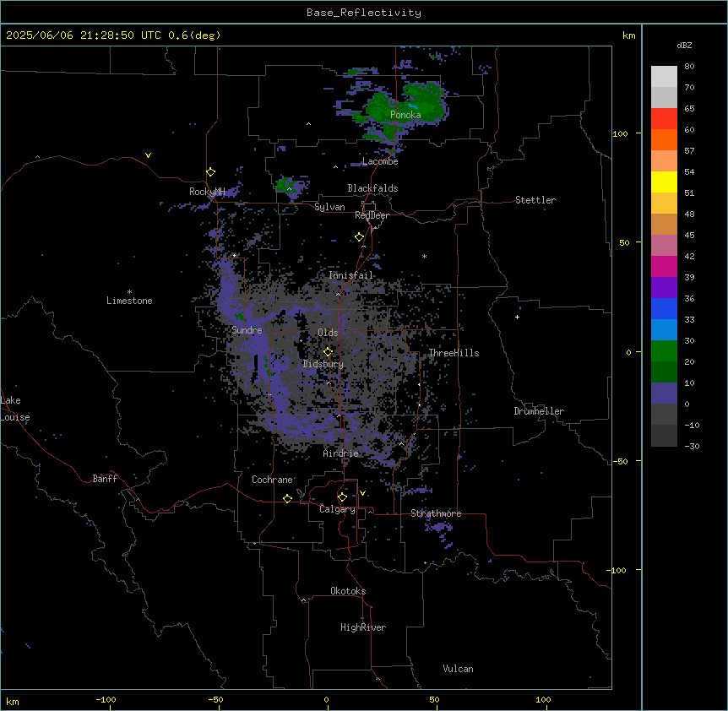Choose the slate purple 0-10 dBZ swatch

click(664, 393)
